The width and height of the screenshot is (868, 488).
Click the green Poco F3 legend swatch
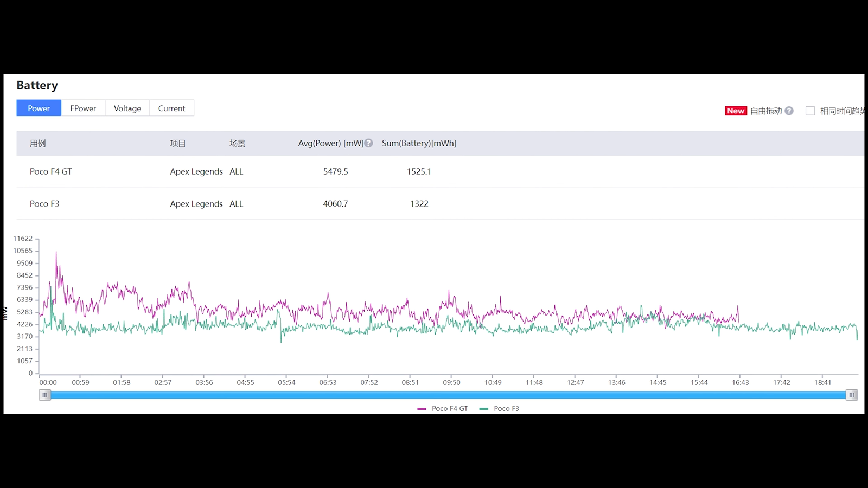(484, 409)
